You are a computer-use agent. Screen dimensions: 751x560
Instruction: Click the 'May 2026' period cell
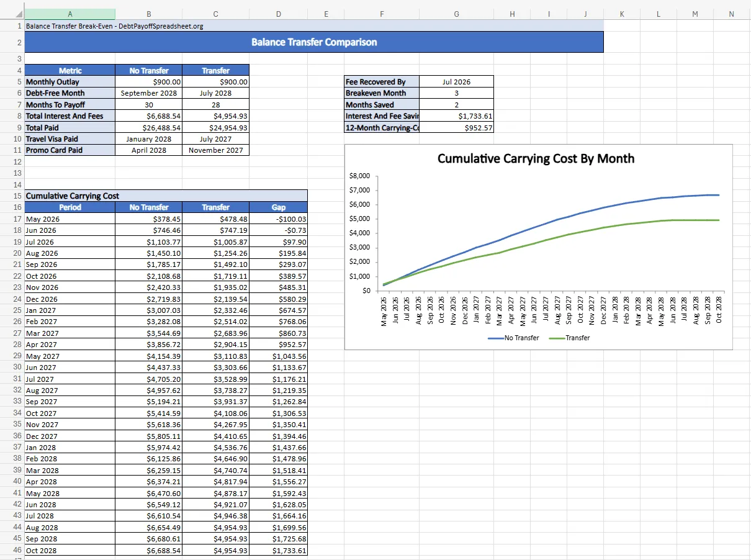(x=70, y=219)
